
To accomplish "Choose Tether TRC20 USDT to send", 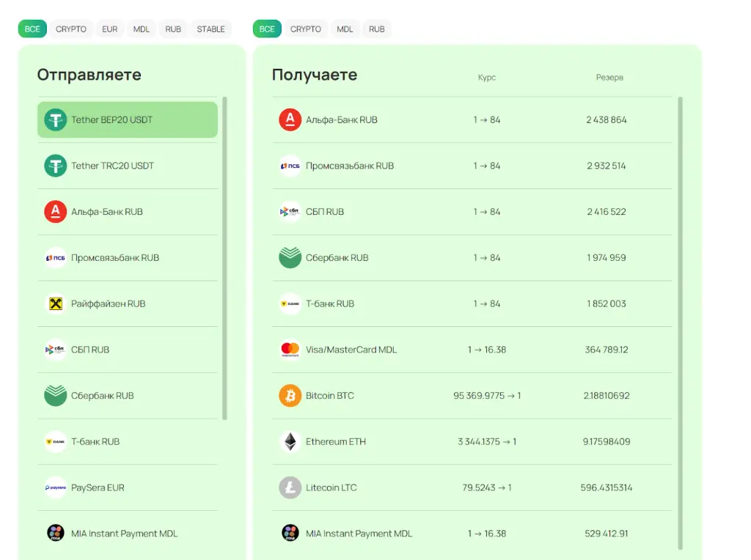I will click(x=128, y=166).
